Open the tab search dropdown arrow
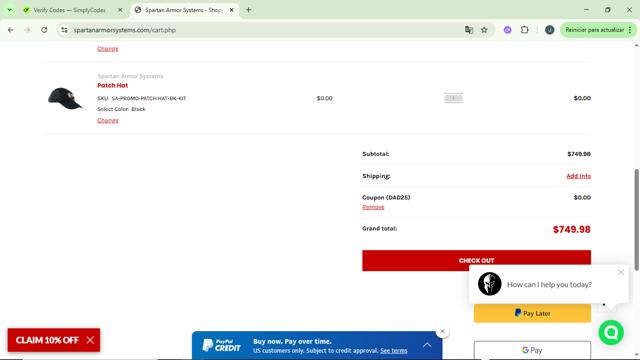The width and height of the screenshot is (640, 360). pos(9,10)
